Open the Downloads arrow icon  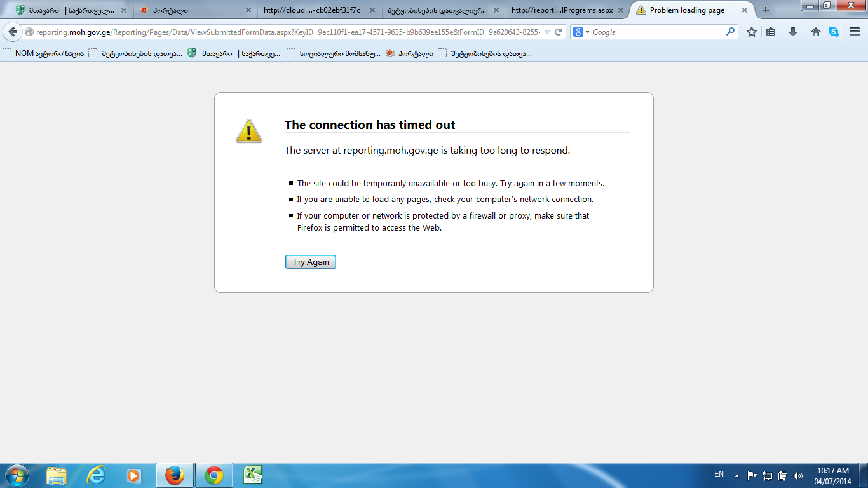pos(792,32)
